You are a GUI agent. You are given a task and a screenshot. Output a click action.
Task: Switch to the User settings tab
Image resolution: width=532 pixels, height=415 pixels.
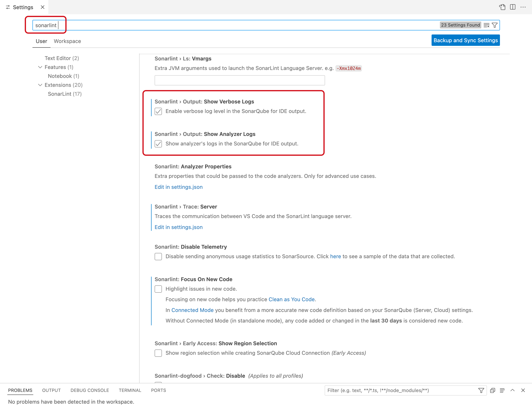point(41,41)
